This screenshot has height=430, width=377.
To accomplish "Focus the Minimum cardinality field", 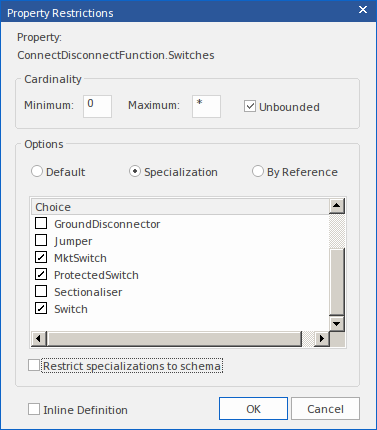I will (x=97, y=106).
